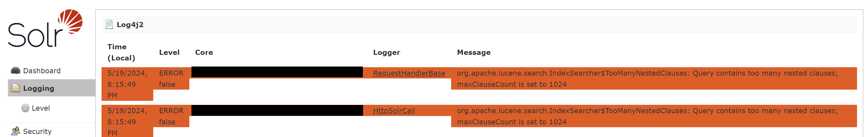Click the Log4j2 document icon
Screen dimensions: 868x137
109,24
